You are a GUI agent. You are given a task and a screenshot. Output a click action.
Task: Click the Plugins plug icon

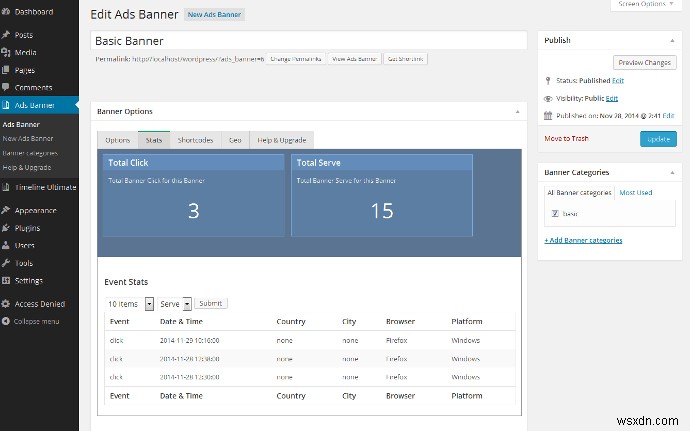[6, 228]
